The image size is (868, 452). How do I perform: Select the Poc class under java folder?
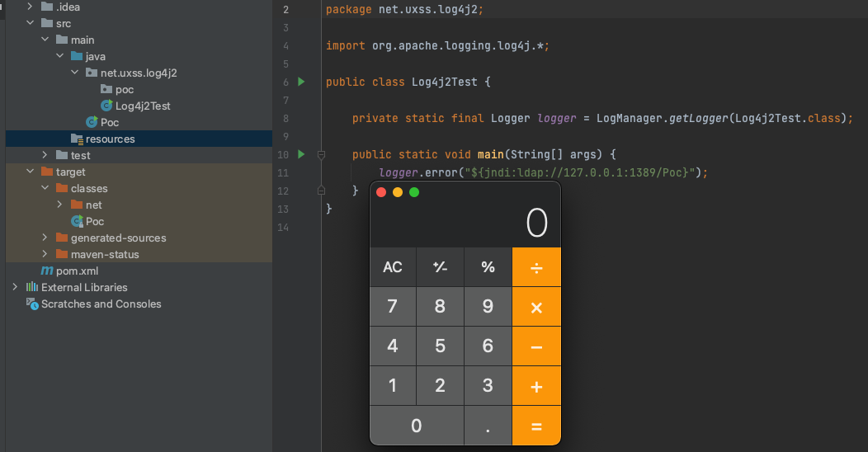coord(109,122)
